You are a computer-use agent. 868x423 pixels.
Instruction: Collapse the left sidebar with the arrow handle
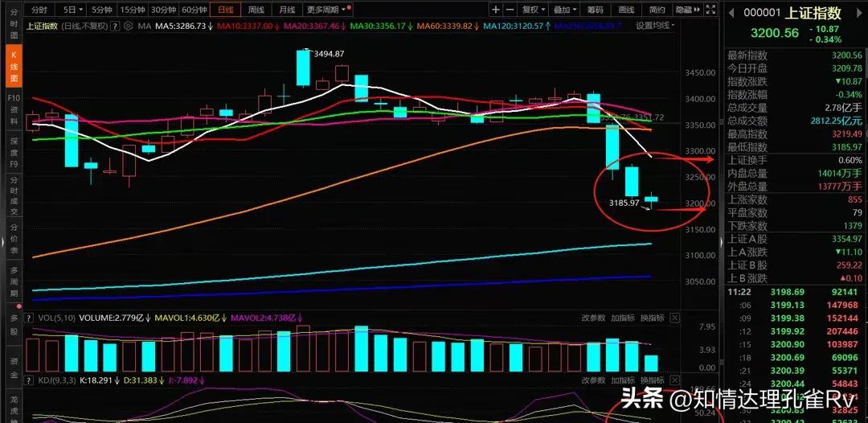pyautogui.click(x=2, y=240)
